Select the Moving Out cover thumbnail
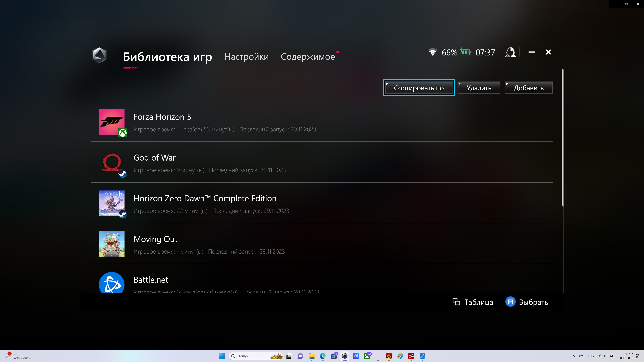This screenshot has height=362, width=644. 112,244
